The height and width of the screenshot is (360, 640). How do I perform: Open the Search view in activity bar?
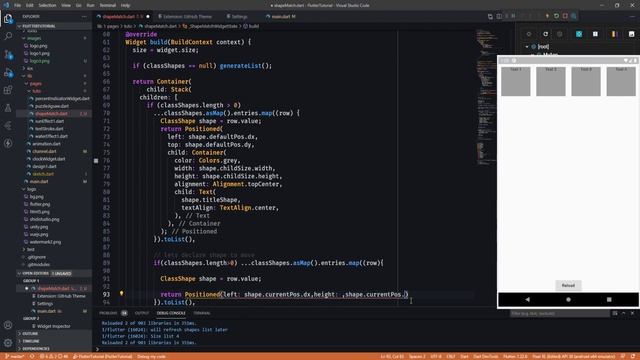pyautogui.click(x=8, y=37)
